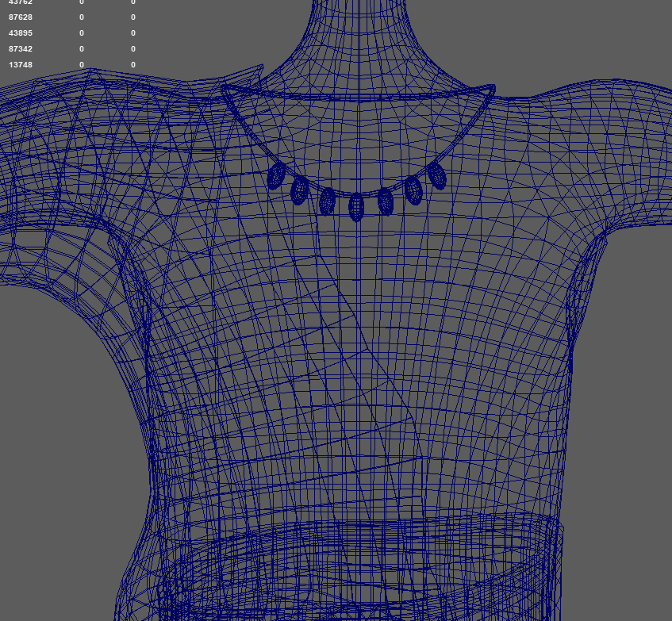Click the middle-column zero in the 13748 row
This screenshot has width=672, height=621.
(x=82, y=65)
